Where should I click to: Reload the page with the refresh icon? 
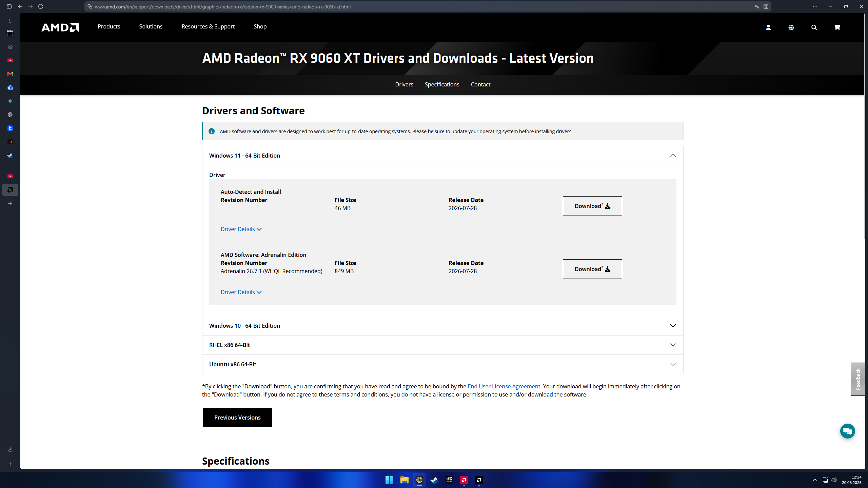(x=41, y=6)
